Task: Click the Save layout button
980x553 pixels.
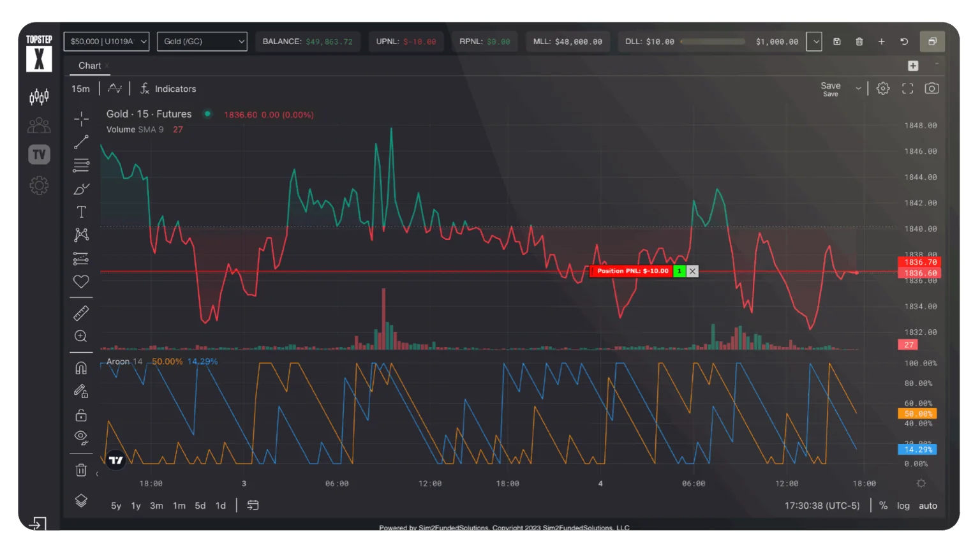Action: pos(831,89)
